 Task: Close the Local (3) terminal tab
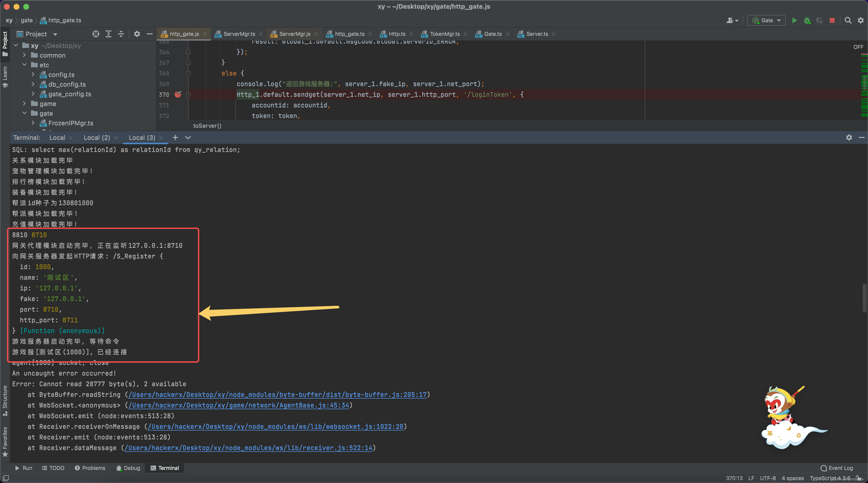pyautogui.click(x=161, y=138)
